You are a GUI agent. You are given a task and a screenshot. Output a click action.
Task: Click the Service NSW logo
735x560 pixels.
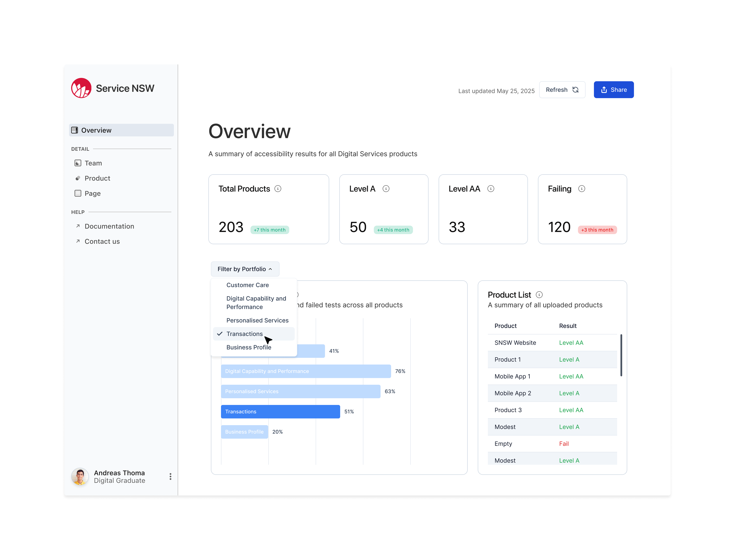click(x=81, y=88)
